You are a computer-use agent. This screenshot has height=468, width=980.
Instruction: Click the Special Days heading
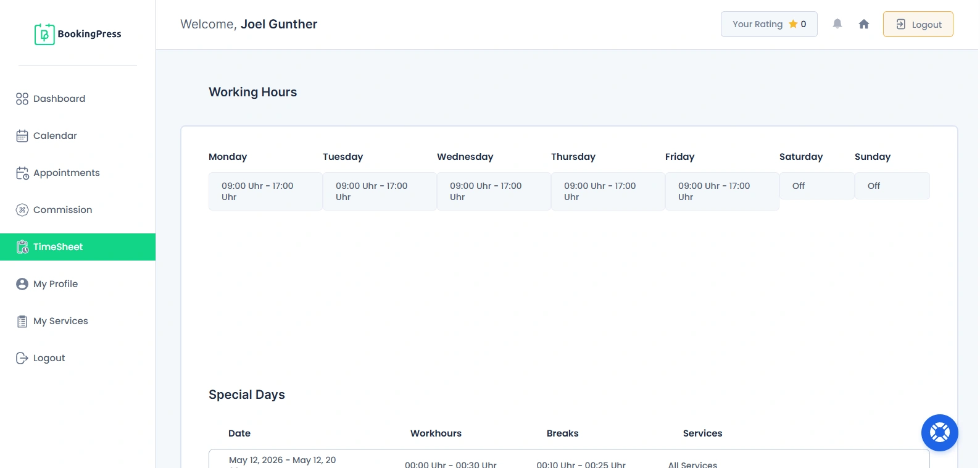[247, 395]
